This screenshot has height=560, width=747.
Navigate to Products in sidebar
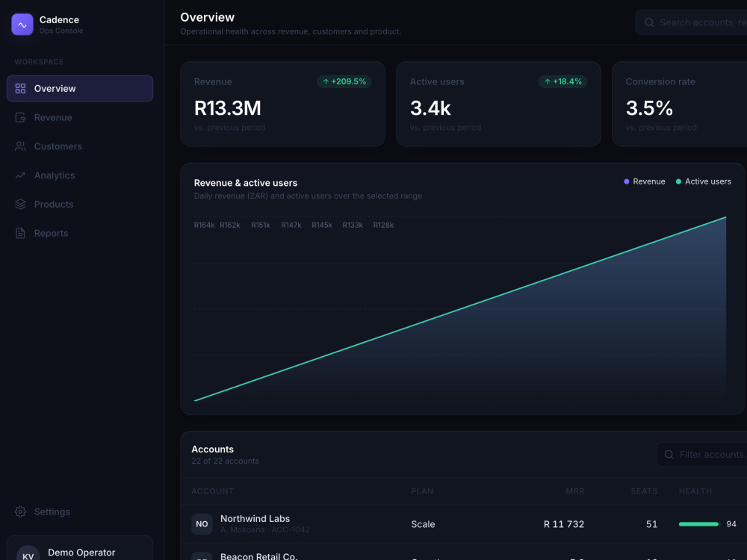(80, 205)
